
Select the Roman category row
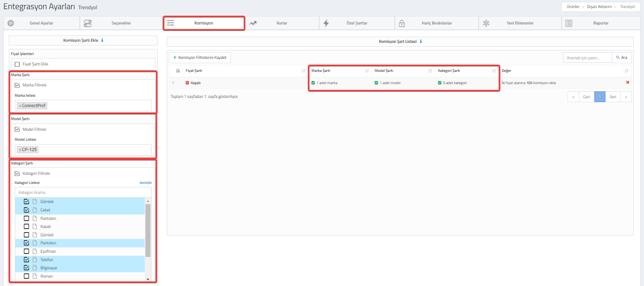point(80,276)
